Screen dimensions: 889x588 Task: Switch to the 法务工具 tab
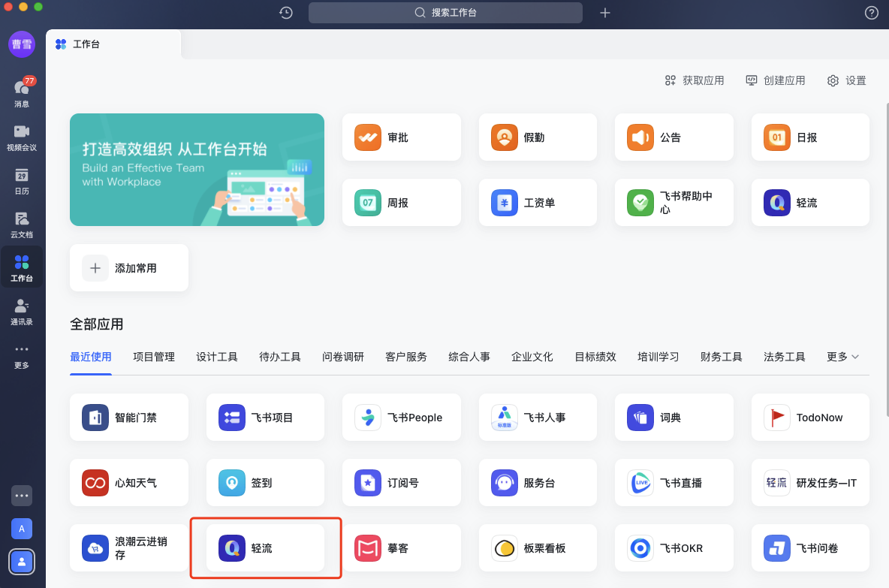tap(784, 357)
